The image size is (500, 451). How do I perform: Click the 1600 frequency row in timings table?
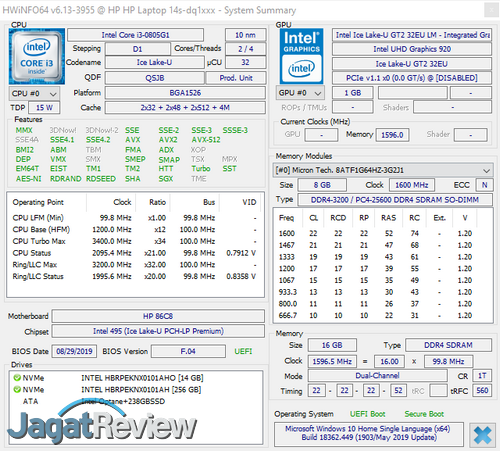coord(376,233)
